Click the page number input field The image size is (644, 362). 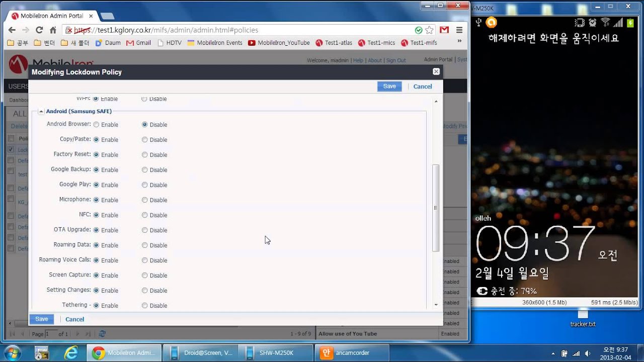51,334
